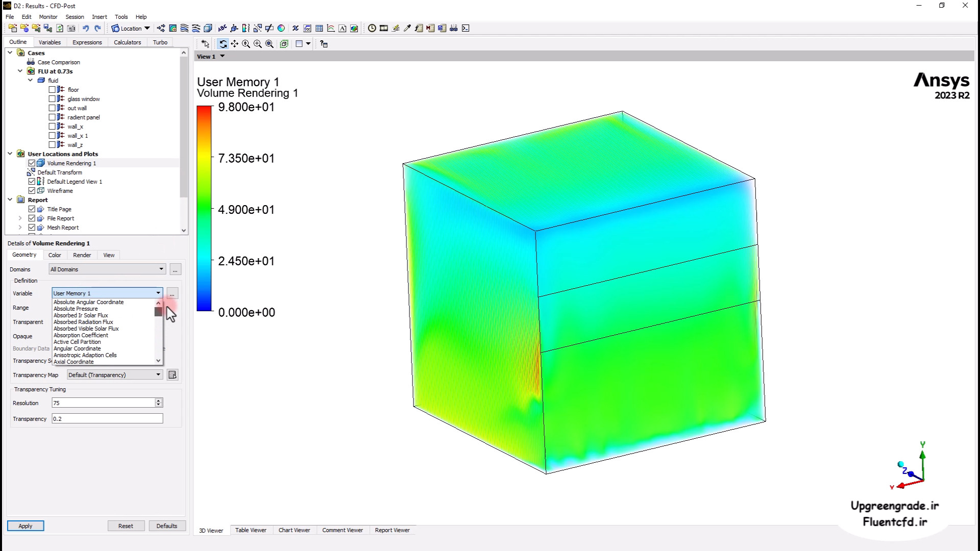This screenshot has height=551, width=980.
Task: Open the View 1 dropdown arrow
Action: point(223,56)
